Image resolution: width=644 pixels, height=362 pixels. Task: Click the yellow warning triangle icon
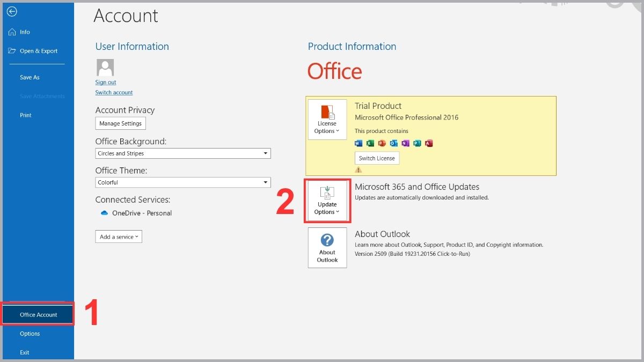click(x=358, y=170)
